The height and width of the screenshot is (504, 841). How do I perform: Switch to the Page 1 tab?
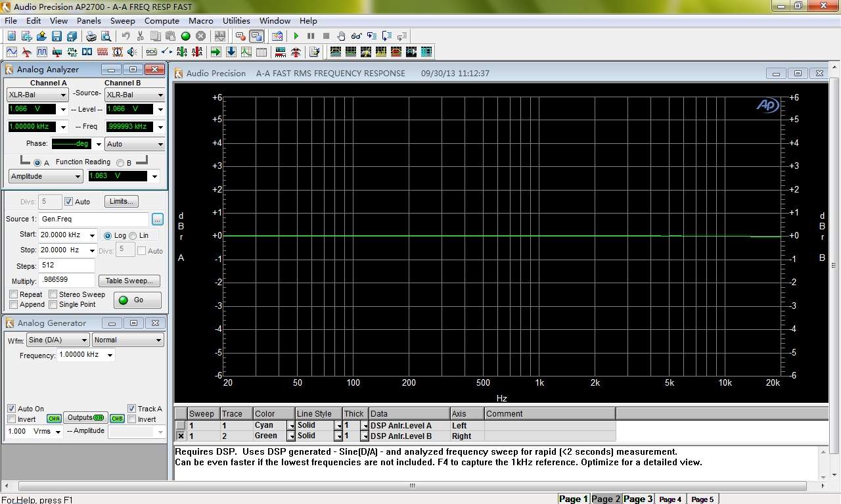click(x=574, y=499)
